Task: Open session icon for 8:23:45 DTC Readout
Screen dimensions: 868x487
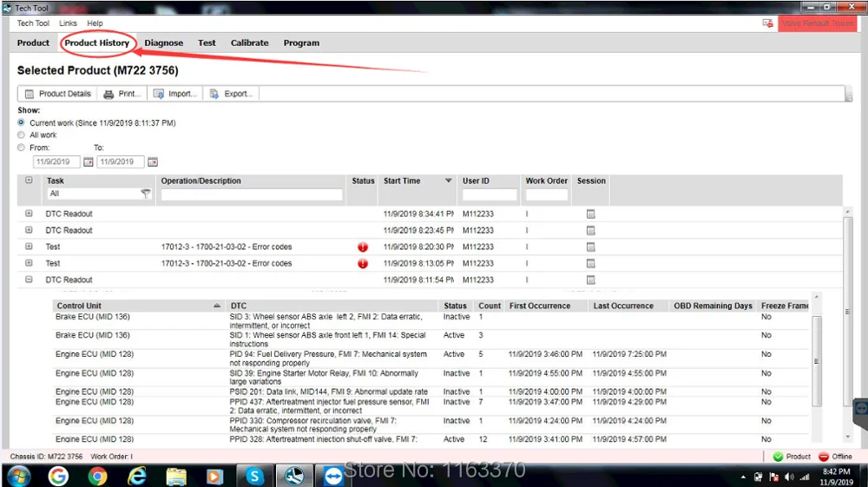Action: pos(590,230)
